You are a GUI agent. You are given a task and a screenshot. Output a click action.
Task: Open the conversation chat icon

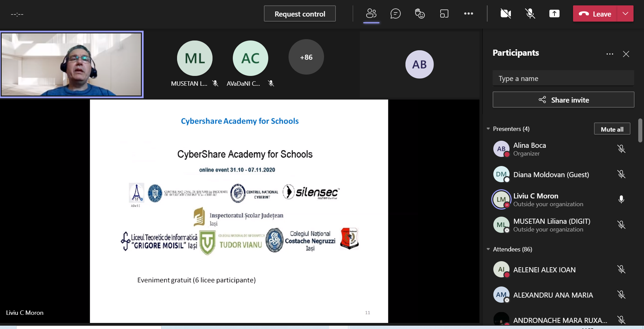tap(395, 13)
